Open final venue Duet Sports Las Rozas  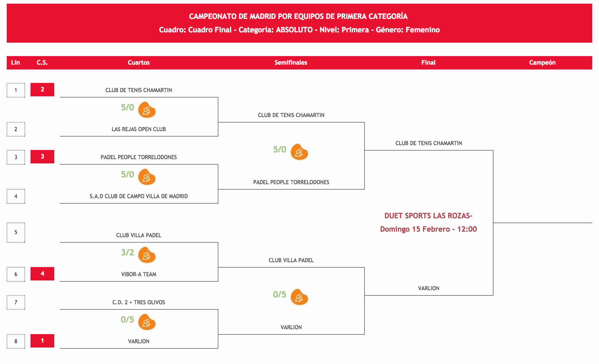(x=428, y=216)
